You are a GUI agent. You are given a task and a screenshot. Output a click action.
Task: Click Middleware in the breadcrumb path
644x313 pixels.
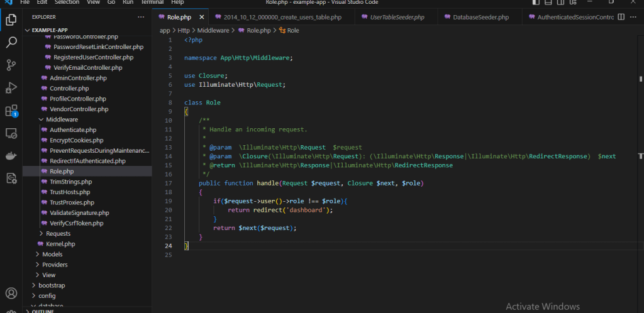(x=214, y=30)
